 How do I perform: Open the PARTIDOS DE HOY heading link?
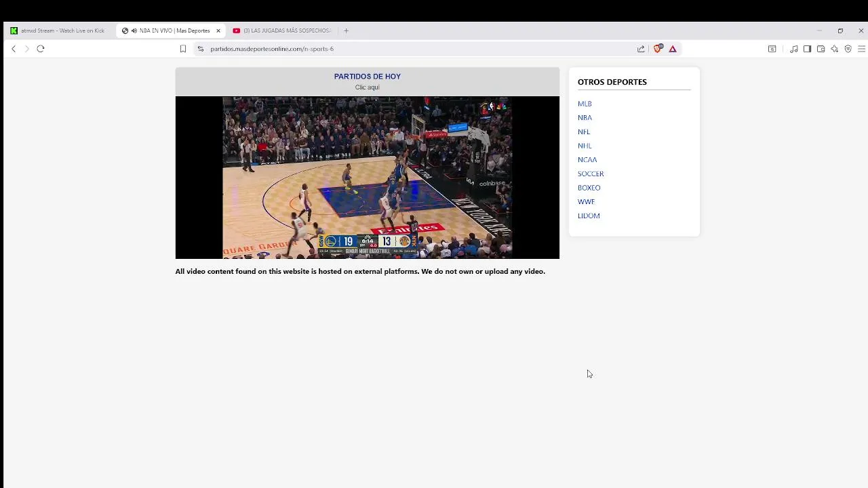pyautogui.click(x=368, y=77)
